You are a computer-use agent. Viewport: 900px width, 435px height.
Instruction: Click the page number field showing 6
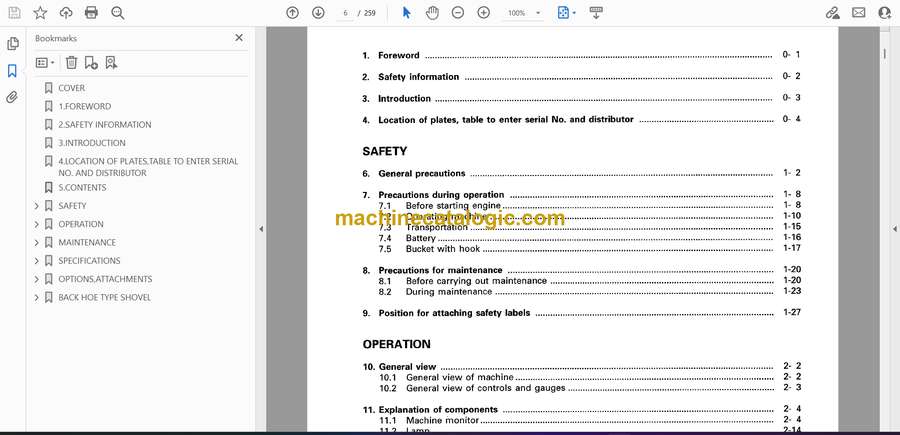tap(345, 13)
